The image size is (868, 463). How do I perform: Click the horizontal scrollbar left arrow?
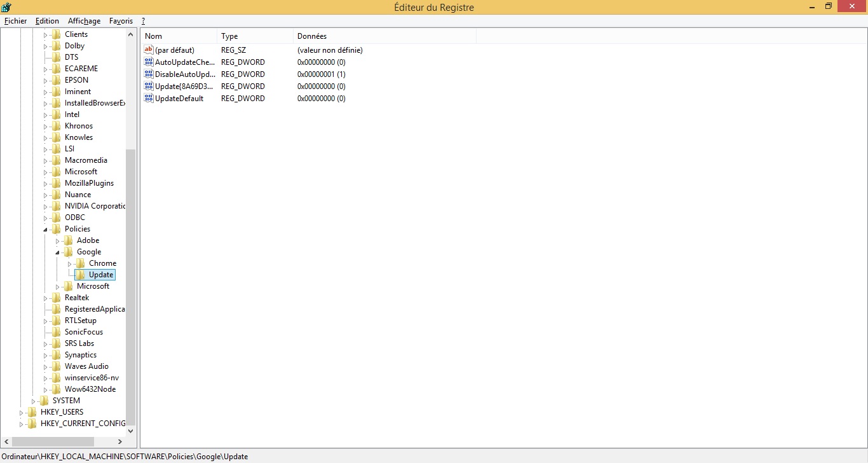6,441
